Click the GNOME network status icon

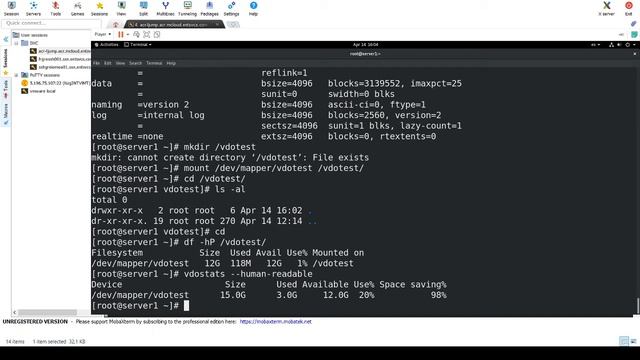click(x=611, y=44)
